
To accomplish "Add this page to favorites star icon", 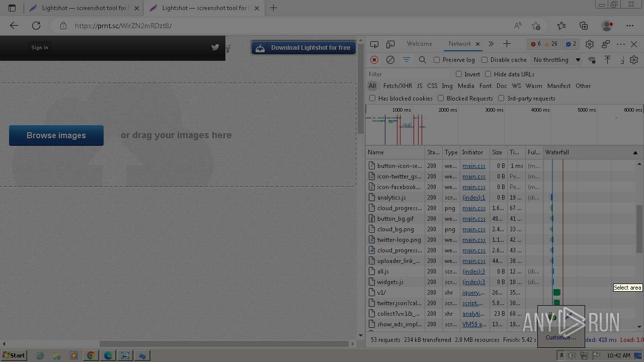I will [536, 26].
